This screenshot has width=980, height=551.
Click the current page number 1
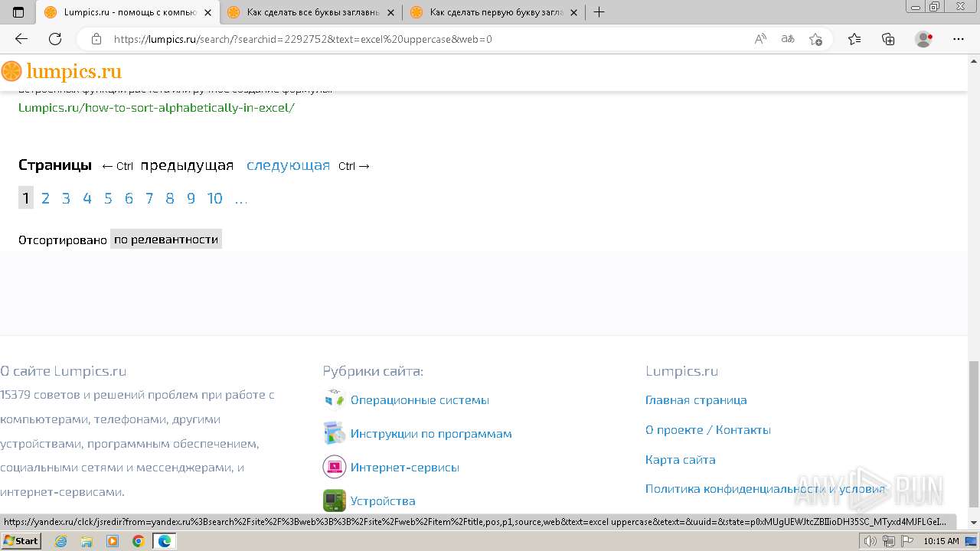pos(26,198)
